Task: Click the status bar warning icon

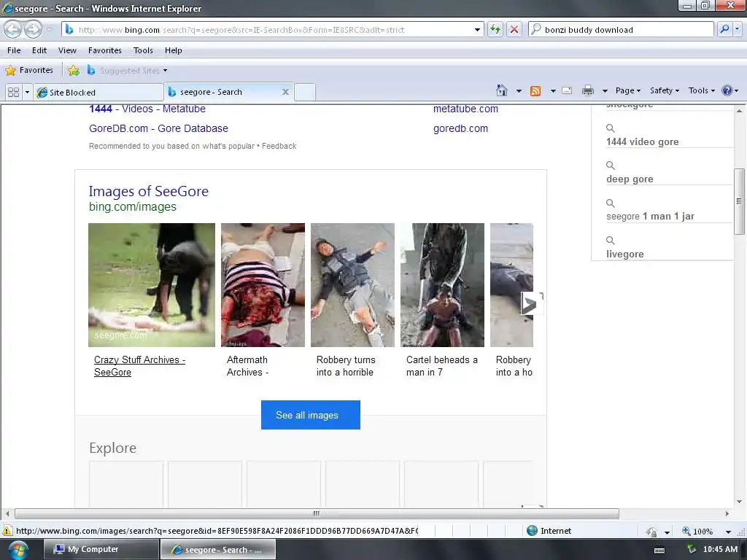Action: click(7, 531)
